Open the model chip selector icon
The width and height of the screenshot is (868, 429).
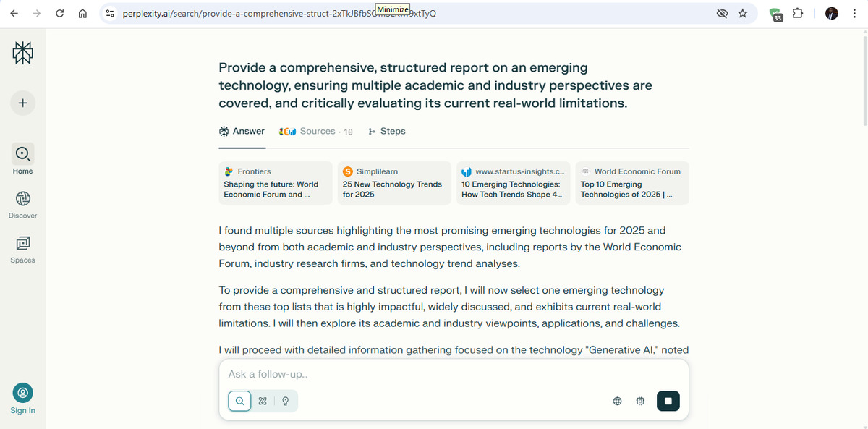640,401
